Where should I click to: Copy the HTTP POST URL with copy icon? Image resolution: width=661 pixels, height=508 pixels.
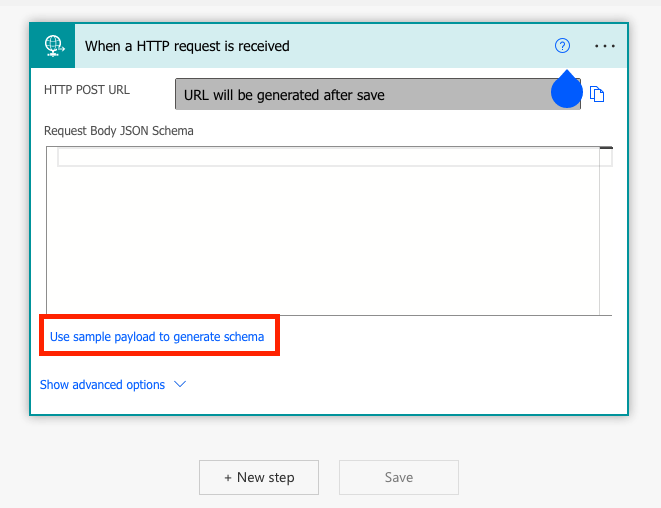[597, 94]
